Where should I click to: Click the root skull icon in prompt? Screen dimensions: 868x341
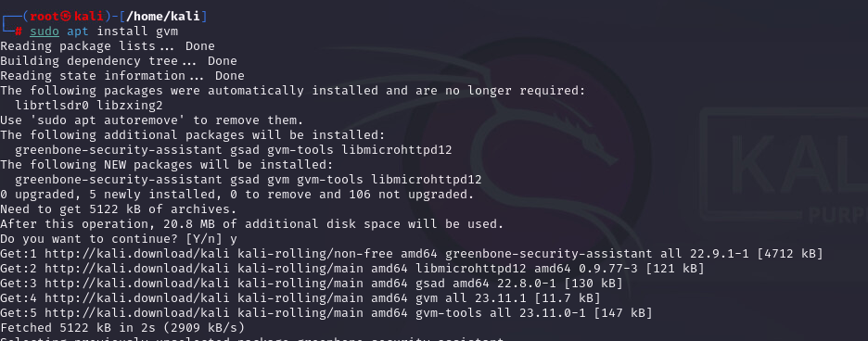67,17
